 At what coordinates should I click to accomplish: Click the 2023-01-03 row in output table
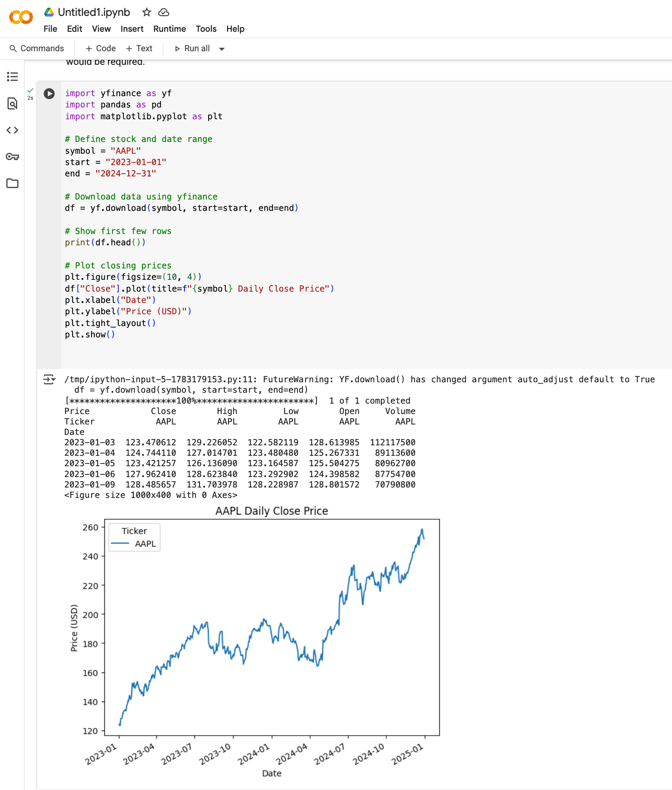pyautogui.click(x=240, y=443)
